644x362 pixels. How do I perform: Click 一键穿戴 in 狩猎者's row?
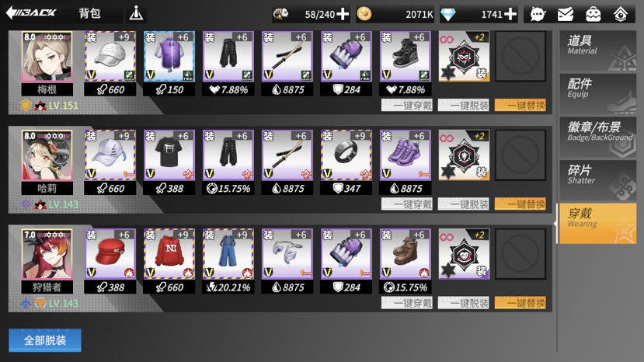(407, 303)
